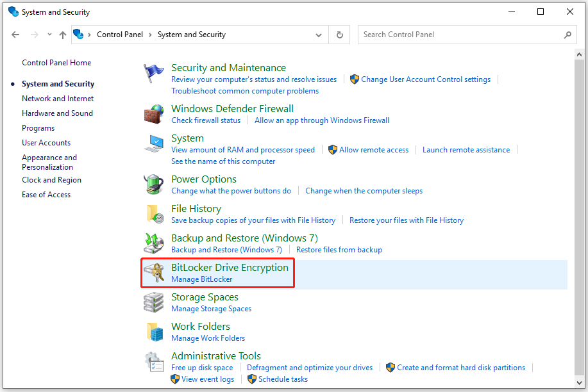Click the Security and Maintenance flag icon

(153, 73)
